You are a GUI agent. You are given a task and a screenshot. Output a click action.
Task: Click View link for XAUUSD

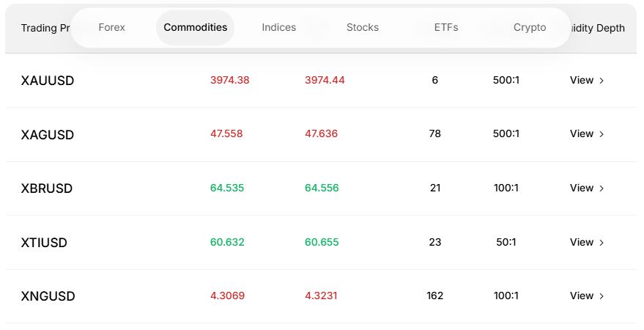tap(587, 81)
